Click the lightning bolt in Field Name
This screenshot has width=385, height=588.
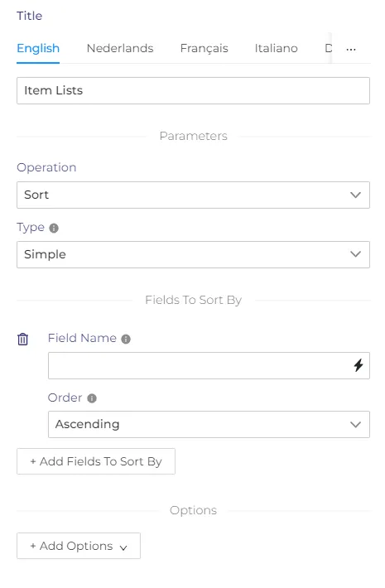pos(358,365)
